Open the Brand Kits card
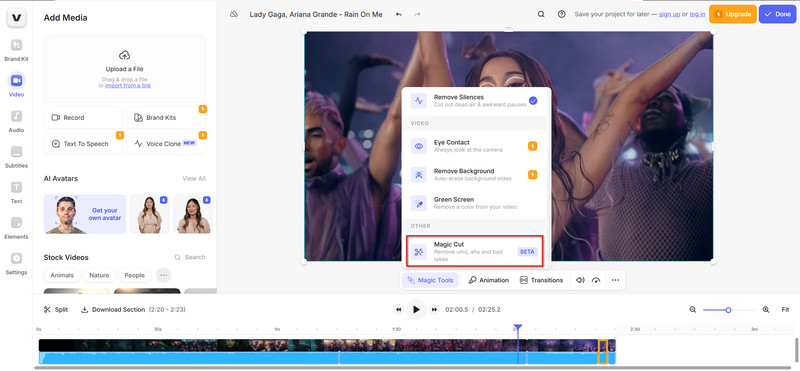The height and width of the screenshot is (371, 800). (x=166, y=117)
